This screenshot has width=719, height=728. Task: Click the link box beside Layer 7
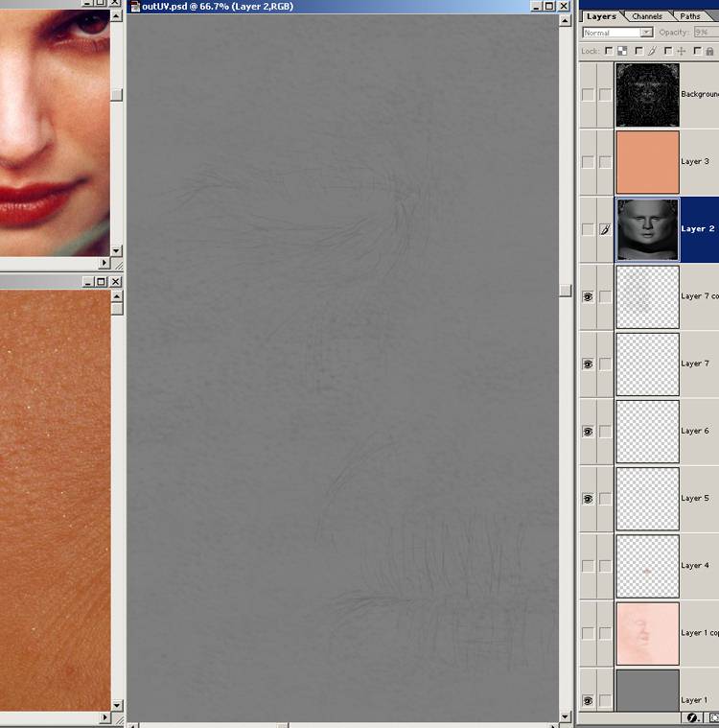(x=605, y=364)
